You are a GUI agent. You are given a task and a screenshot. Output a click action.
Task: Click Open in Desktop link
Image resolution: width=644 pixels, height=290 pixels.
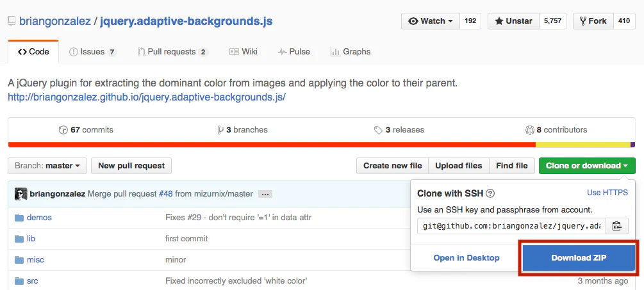pos(466,258)
